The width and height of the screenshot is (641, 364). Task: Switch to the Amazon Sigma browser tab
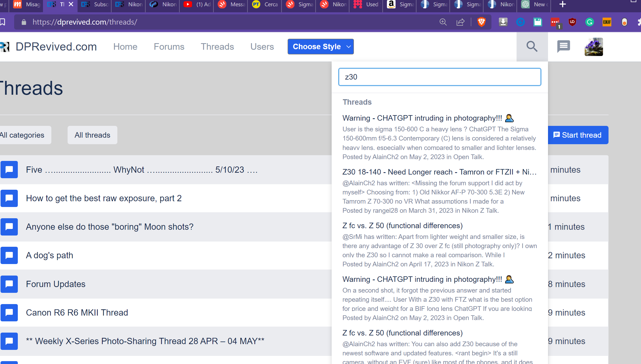[x=400, y=4]
